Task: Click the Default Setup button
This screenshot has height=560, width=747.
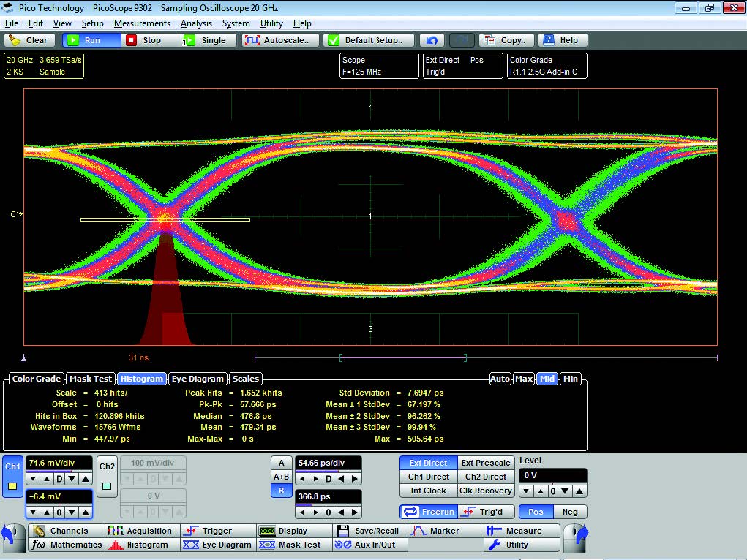Action: click(x=369, y=40)
